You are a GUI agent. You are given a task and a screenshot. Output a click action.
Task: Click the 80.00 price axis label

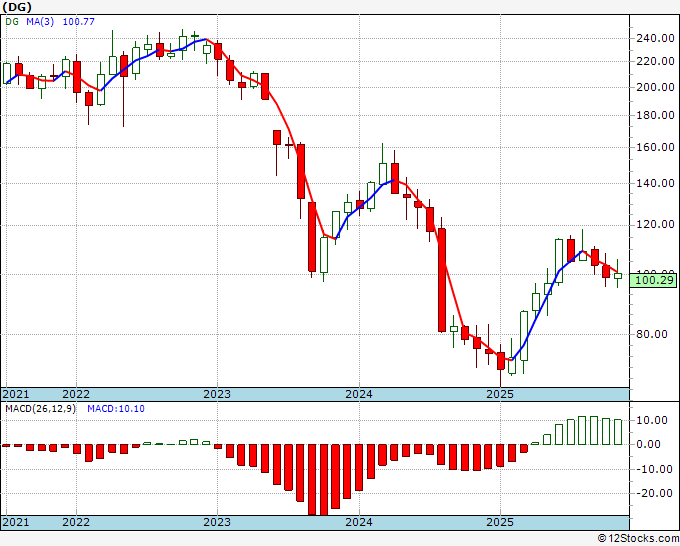[652, 334]
